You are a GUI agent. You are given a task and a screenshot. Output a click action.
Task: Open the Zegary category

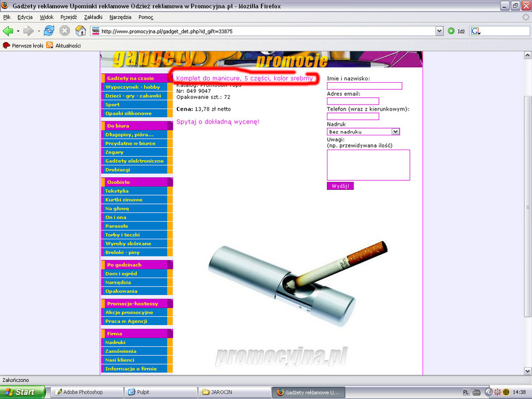[x=134, y=152]
